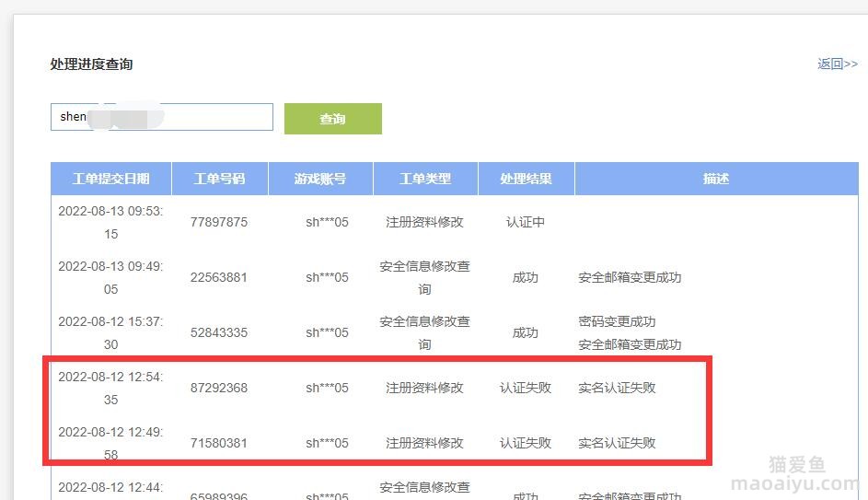
Task: Click sh***05 account in ticket 87292368 row
Action: 327,389
